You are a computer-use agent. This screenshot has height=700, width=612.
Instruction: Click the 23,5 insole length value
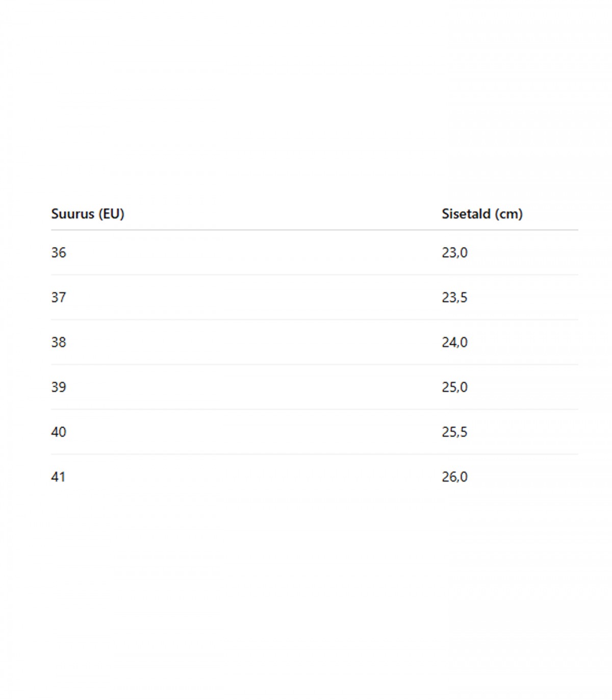coord(454,297)
